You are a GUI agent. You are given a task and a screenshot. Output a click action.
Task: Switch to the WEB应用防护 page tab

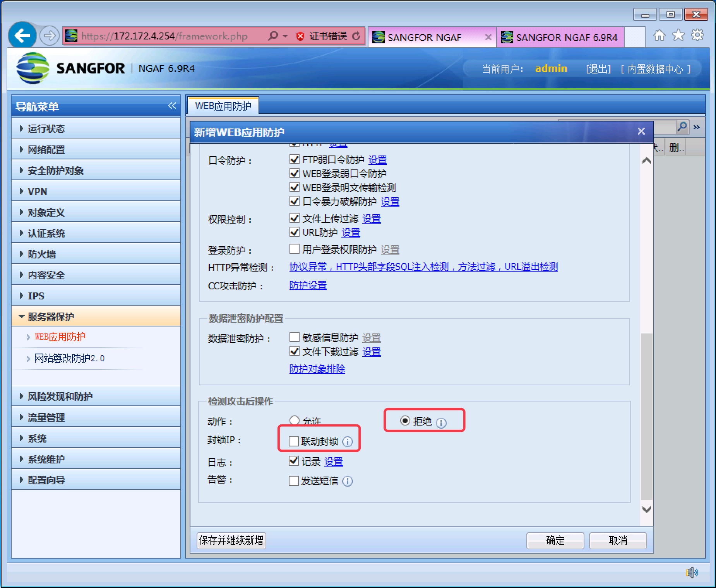pos(223,106)
